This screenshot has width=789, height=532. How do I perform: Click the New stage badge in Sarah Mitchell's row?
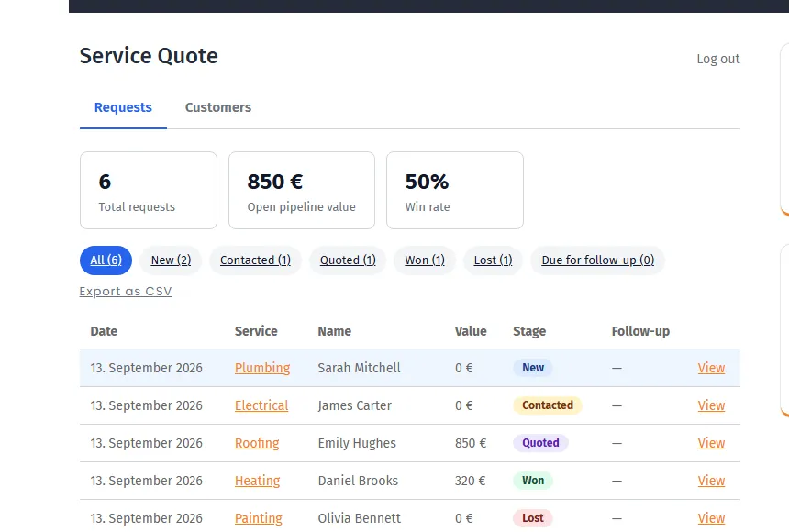533,368
